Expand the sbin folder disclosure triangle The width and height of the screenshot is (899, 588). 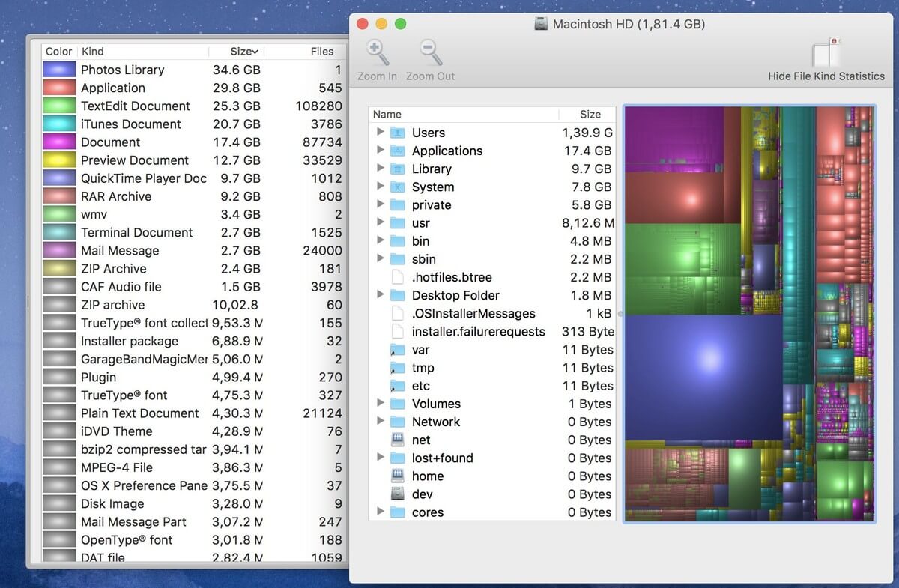(x=380, y=258)
